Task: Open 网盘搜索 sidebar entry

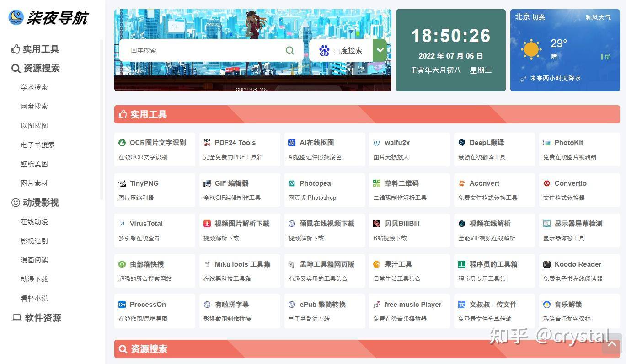Action: click(x=34, y=107)
